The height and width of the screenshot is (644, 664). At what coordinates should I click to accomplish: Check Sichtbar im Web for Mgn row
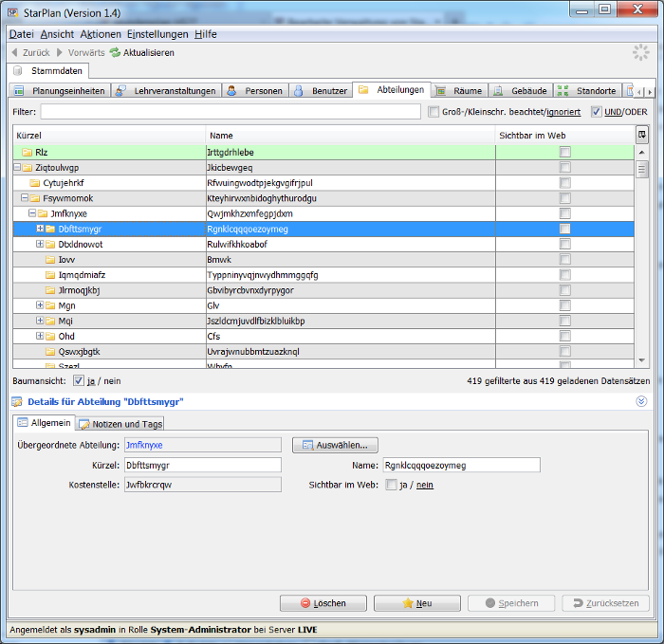pos(565,305)
